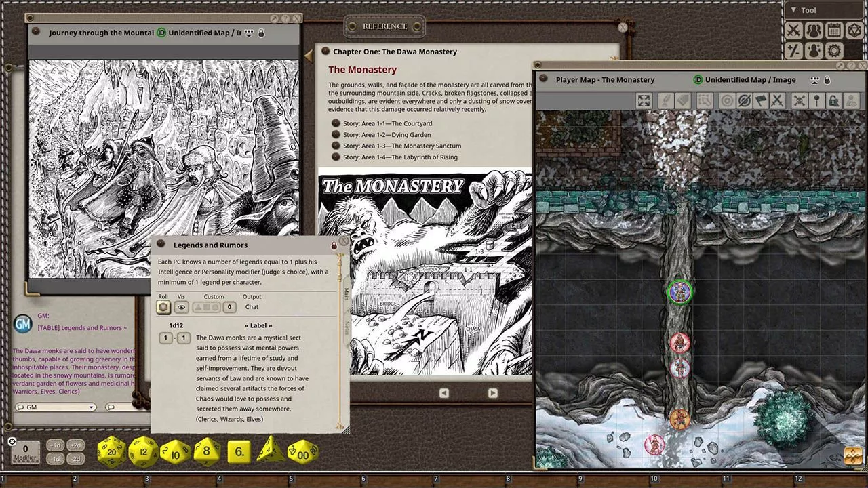Select the green-ringed token on the bridge
Screen dimensions: 868x488
click(x=679, y=292)
